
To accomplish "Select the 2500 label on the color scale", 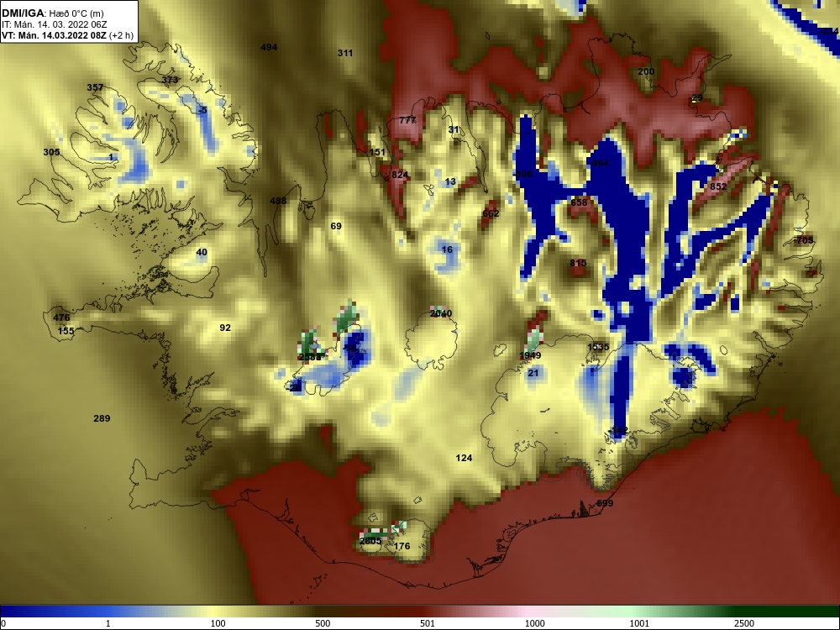I will tap(744, 623).
